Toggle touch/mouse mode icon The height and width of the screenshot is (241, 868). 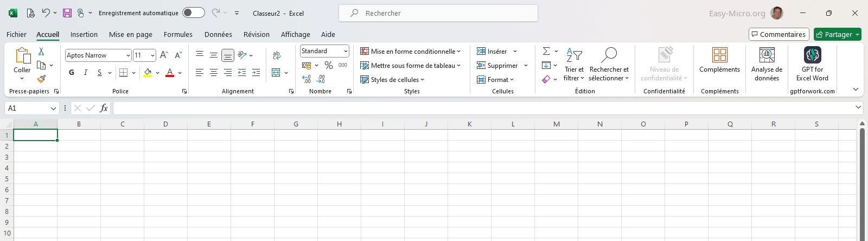click(81, 13)
